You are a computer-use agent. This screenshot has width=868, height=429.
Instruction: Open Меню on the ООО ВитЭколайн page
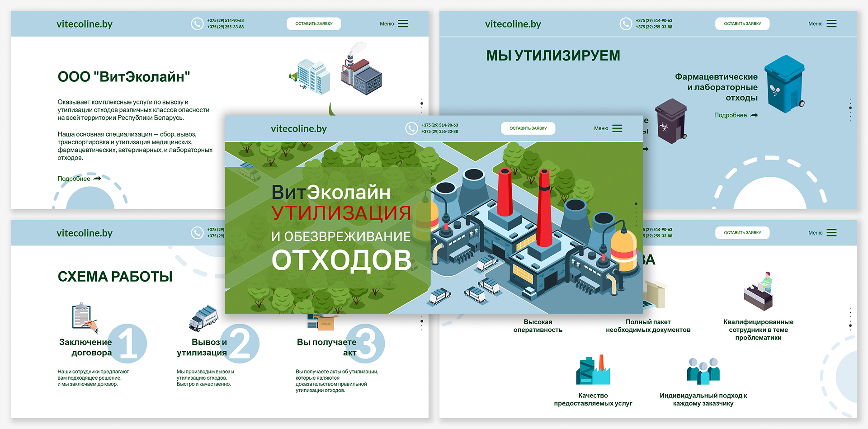[394, 24]
